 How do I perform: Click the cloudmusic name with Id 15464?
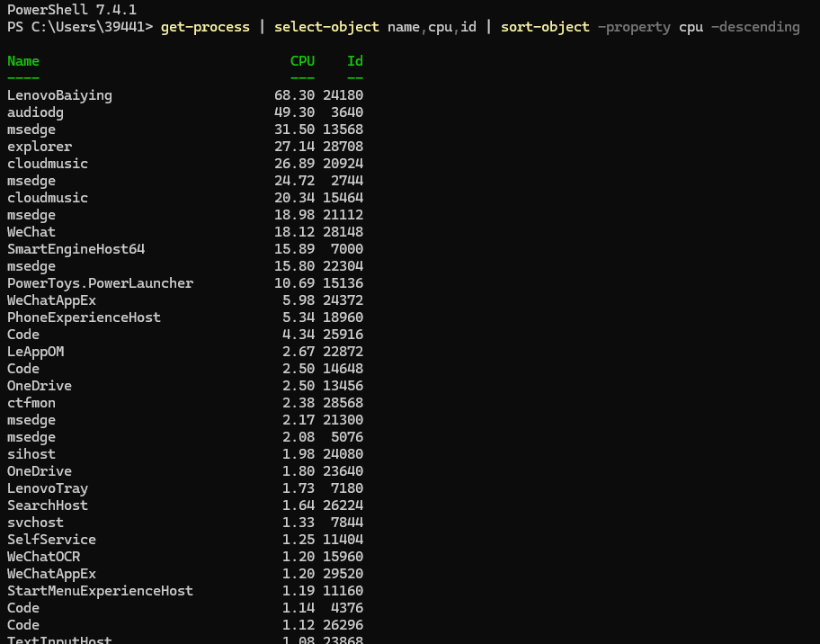click(x=48, y=198)
